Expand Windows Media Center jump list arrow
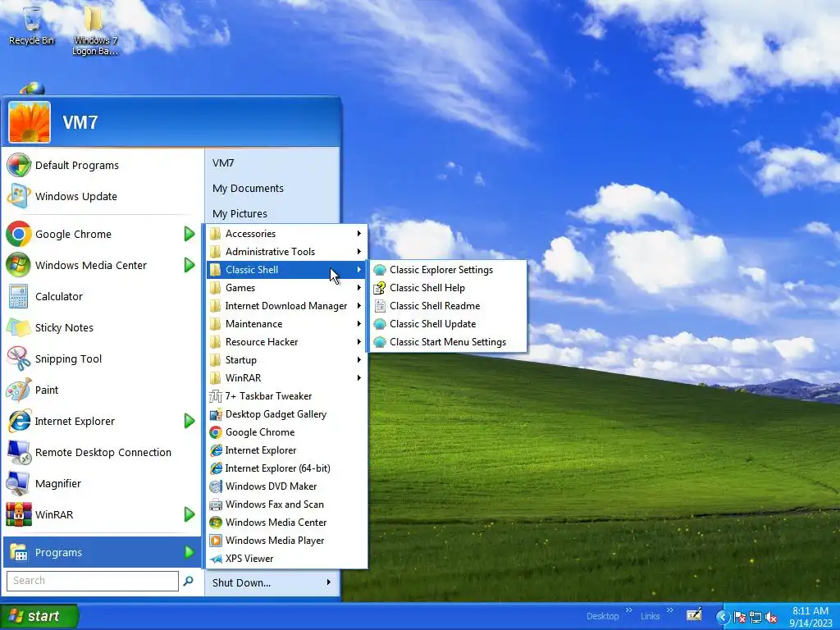 (189, 265)
